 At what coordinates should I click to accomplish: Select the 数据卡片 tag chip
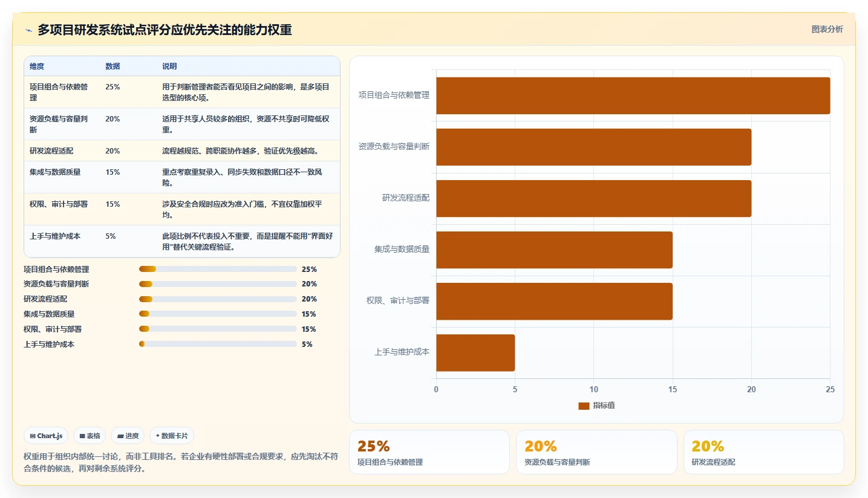(172, 436)
